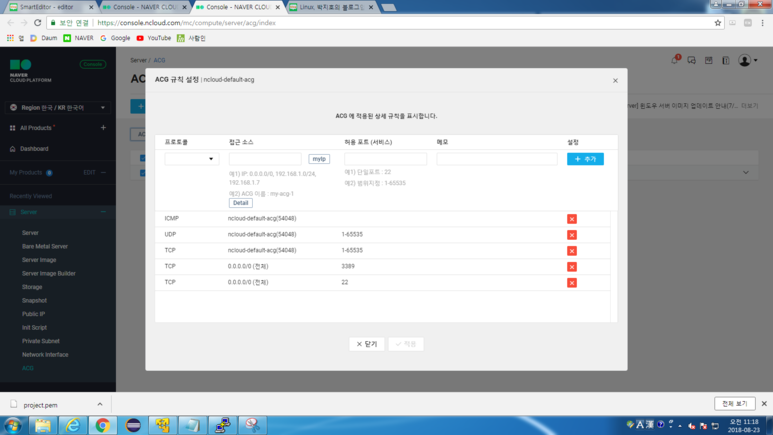
Task: Add product via All Products plus
Action: (x=103, y=128)
